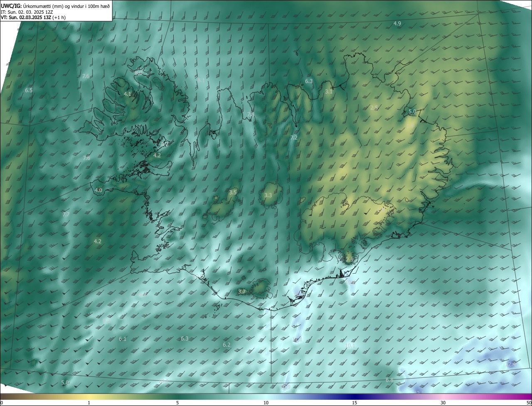Click the colour scale tick label 50
The height and width of the screenshot is (406, 532).
[528, 403]
